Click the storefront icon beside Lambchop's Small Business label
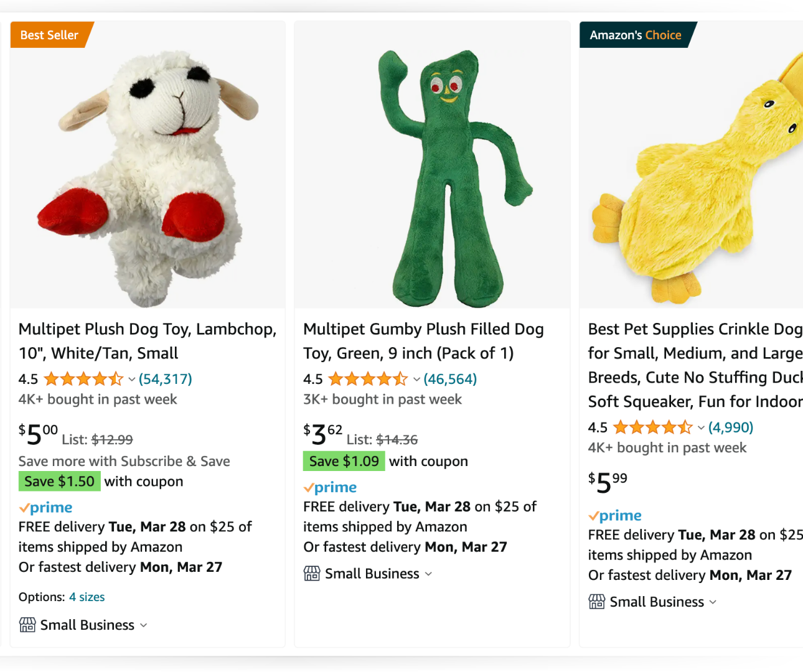The width and height of the screenshot is (803, 672). pyautogui.click(x=26, y=625)
